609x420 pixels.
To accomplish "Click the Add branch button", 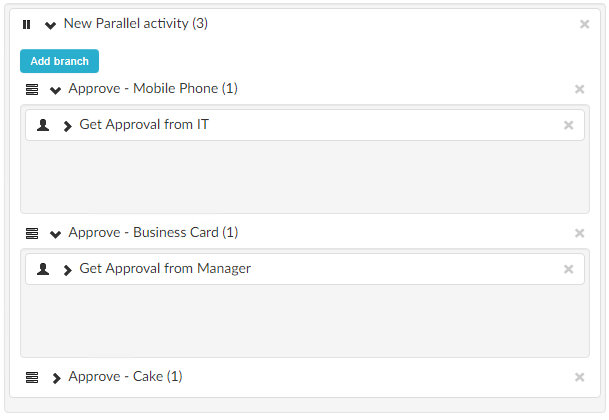I will pos(59,61).
